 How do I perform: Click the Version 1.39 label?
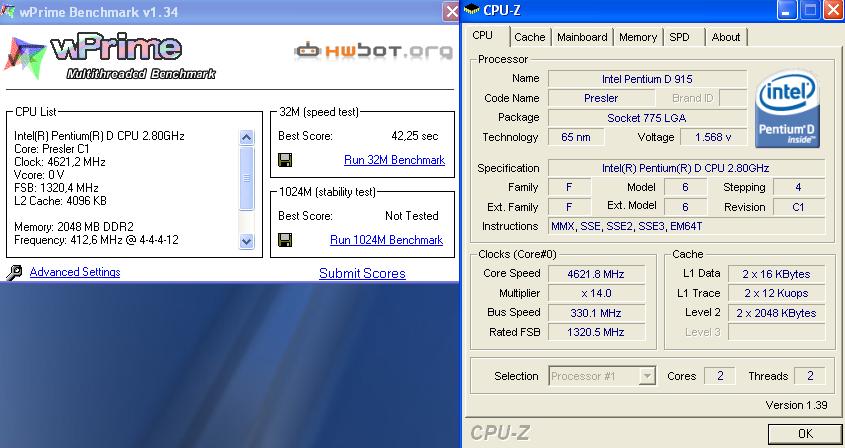796,405
